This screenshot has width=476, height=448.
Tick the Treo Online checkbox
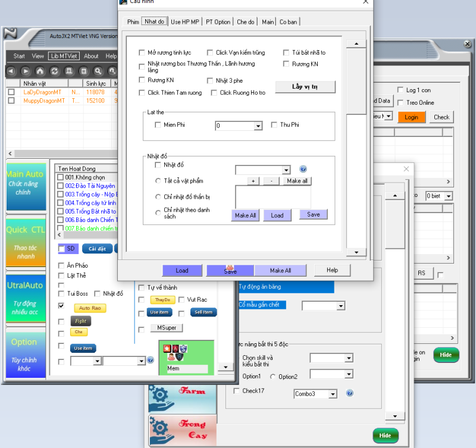400,102
